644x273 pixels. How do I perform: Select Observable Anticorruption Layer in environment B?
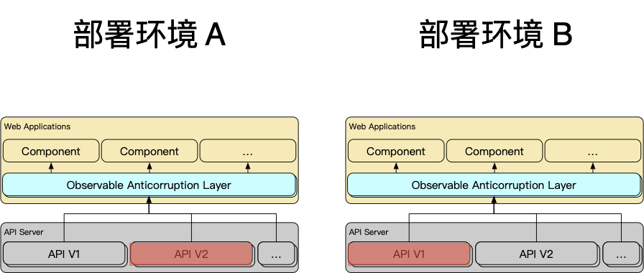coord(494,185)
